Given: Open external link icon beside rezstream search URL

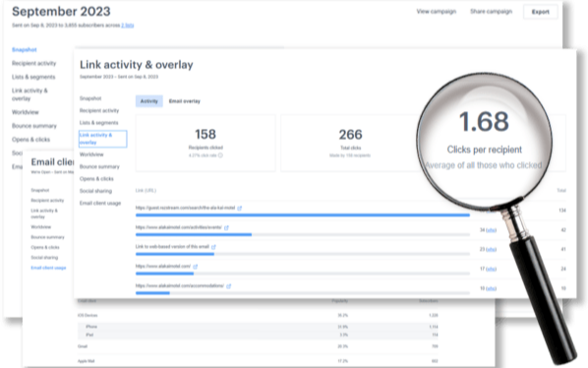Looking at the screenshot, I should [240, 209].
